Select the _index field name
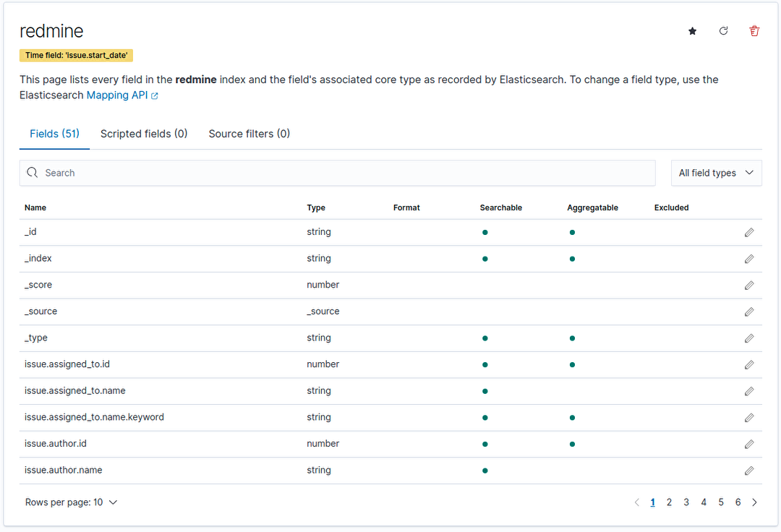Image resolution: width=781 pixels, height=532 pixels. [38, 258]
